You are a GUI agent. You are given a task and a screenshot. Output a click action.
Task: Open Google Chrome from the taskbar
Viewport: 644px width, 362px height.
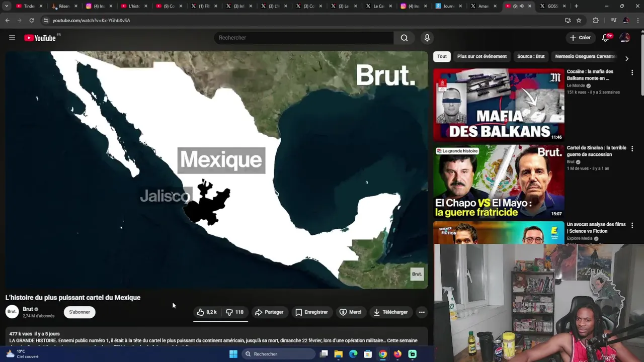click(x=383, y=354)
